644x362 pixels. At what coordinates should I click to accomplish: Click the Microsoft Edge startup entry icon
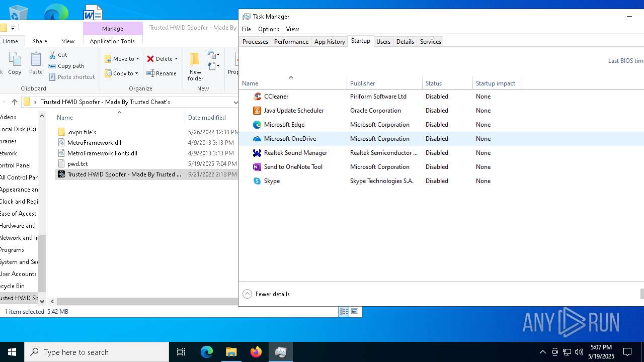click(257, 125)
